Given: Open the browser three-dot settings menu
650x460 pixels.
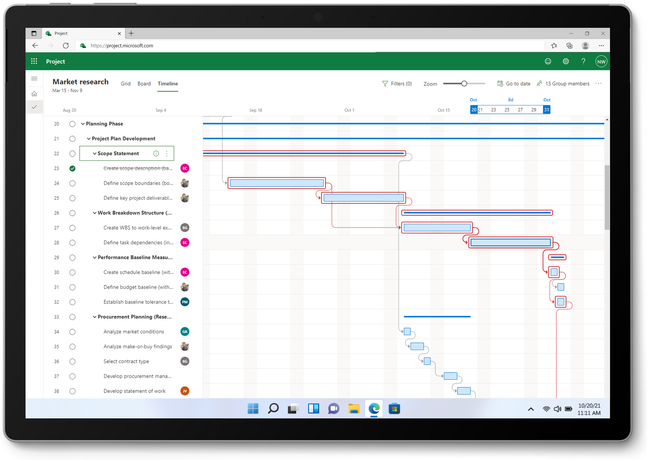Looking at the screenshot, I should [x=601, y=46].
